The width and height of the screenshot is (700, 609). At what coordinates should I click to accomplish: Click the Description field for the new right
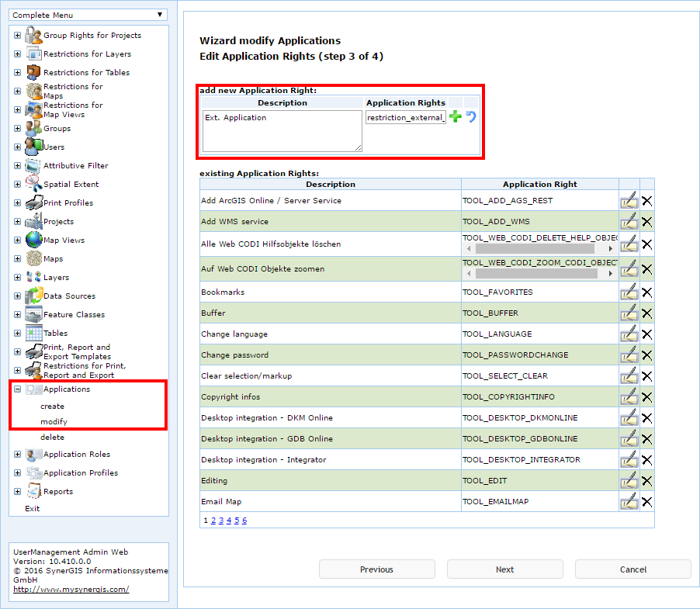pos(281,132)
